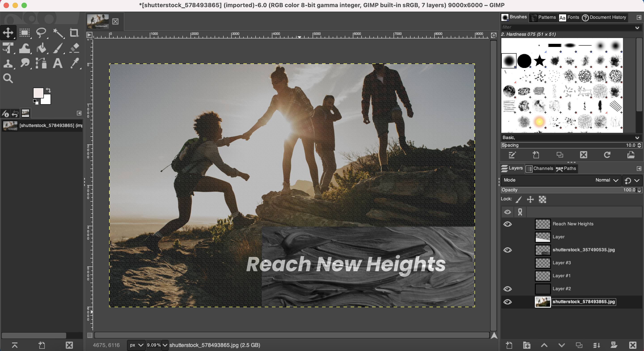Select the Zoom tool

point(8,78)
